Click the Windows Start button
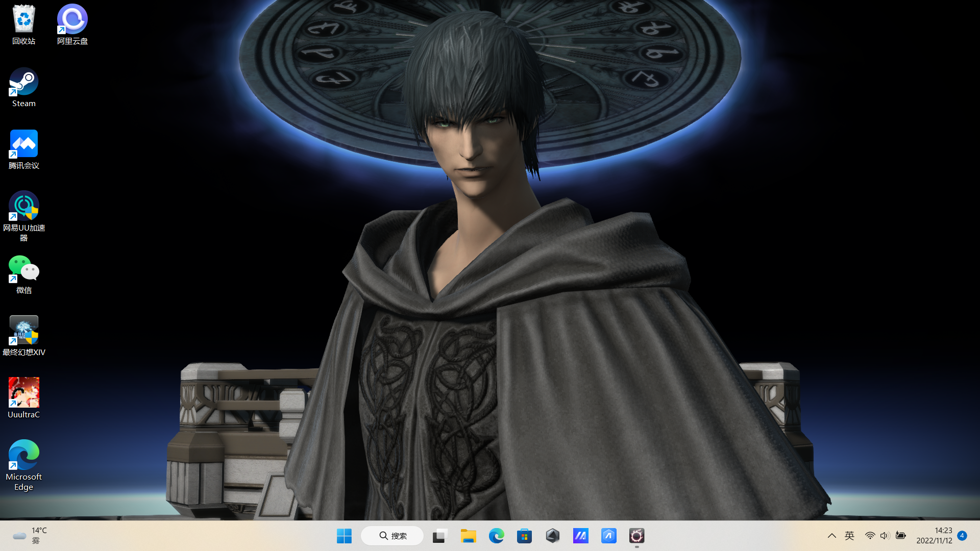This screenshot has height=551, width=980. click(344, 536)
